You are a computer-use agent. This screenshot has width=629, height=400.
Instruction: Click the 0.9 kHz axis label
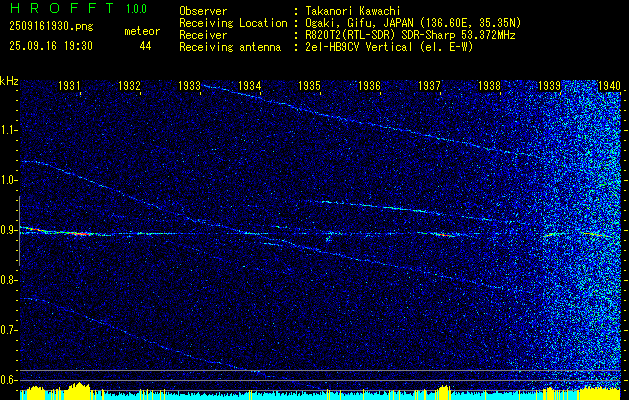[x=8, y=230]
